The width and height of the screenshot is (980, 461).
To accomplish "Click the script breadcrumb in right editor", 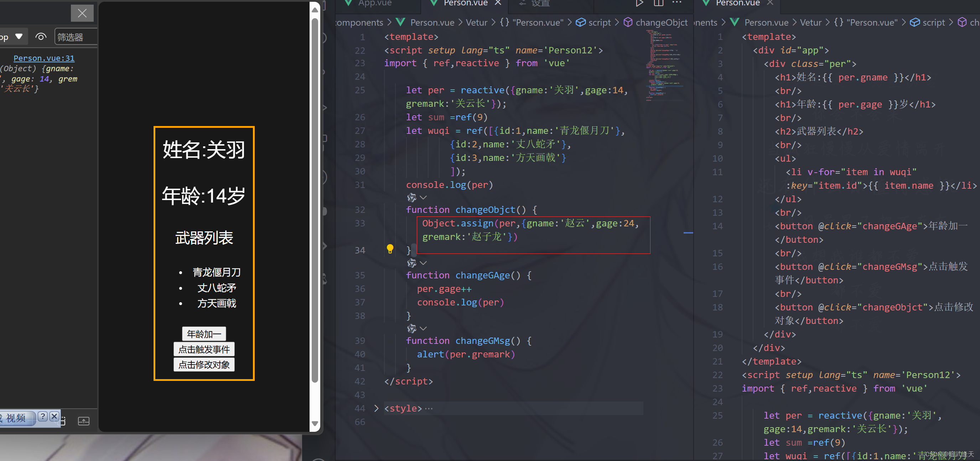I will pyautogui.click(x=934, y=22).
